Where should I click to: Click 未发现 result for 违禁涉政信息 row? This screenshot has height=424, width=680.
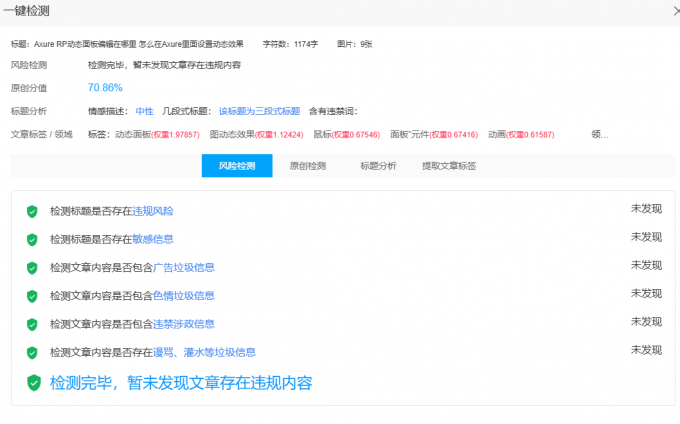pos(646,322)
